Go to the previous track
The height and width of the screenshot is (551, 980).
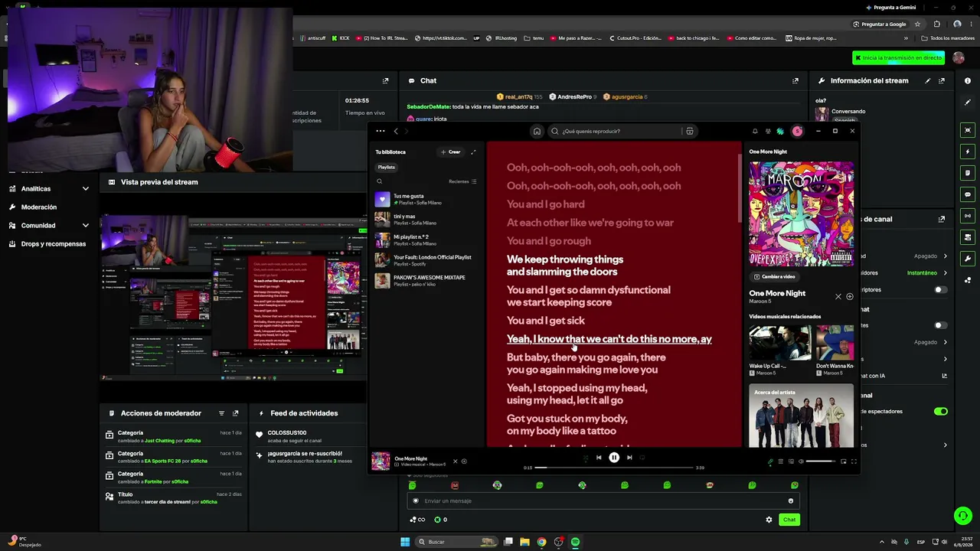pyautogui.click(x=599, y=458)
